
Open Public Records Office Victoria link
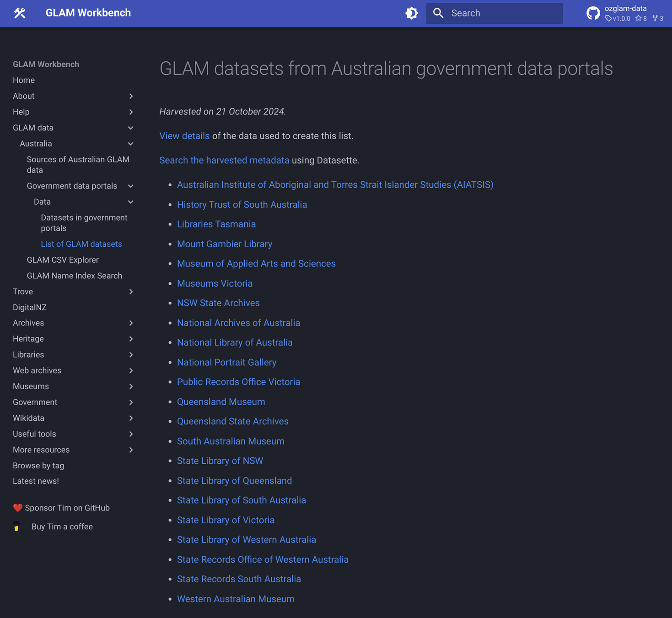(239, 382)
